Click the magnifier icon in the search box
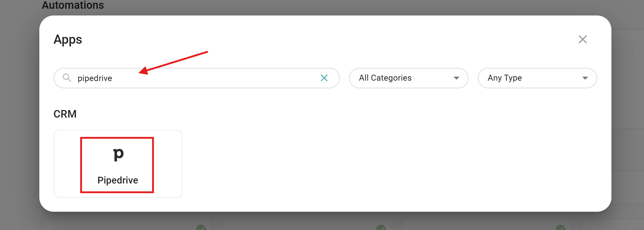 [x=67, y=78]
